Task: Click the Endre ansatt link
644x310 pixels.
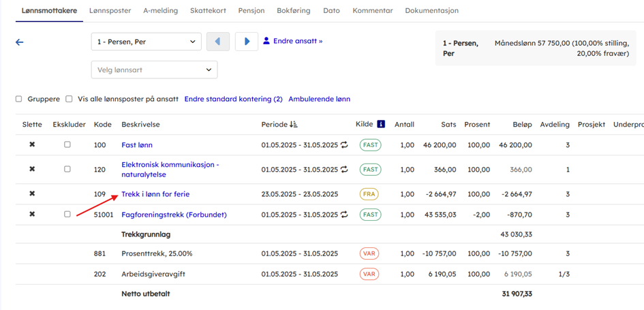Action: (297, 41)
